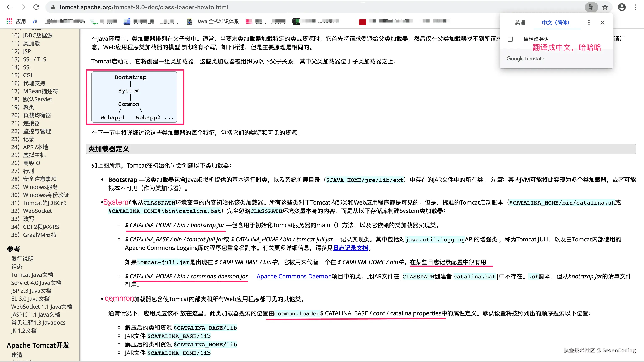644x362 pixels.
Task: Reload the page with refresh icon
Action: point(36,7)
